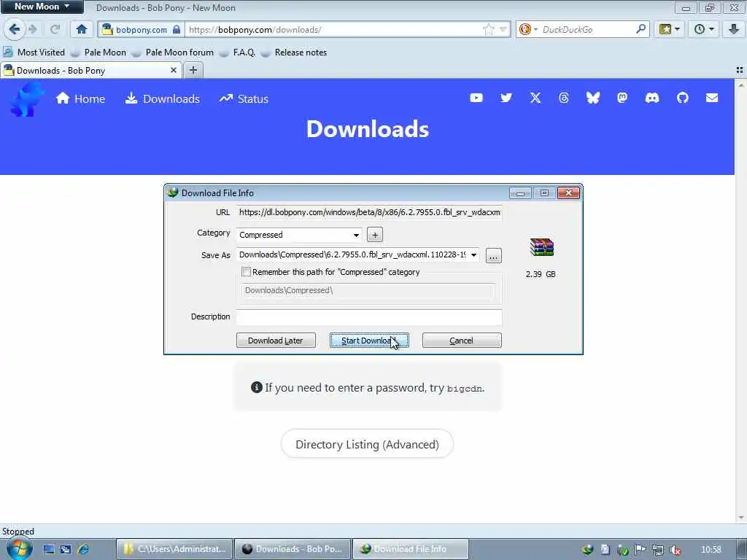This screenshot has width=747, height=560.
Task: Open the DuckDuckGo search engine selector
Action: point(528,29)
